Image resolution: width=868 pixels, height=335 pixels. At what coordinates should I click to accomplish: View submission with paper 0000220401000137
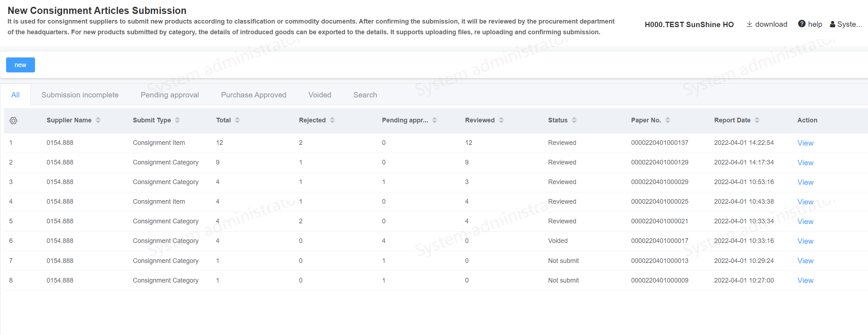(805, 143)
